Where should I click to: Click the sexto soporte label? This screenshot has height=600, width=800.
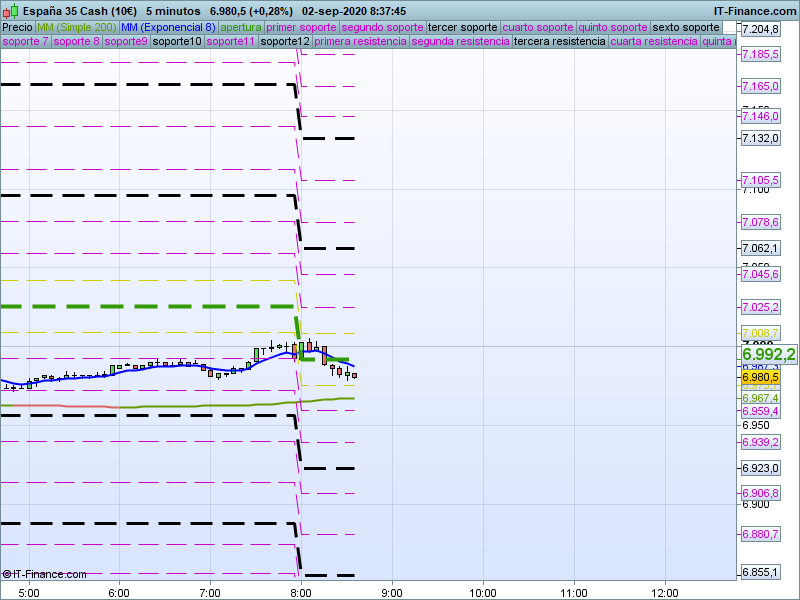click(686, 28)
